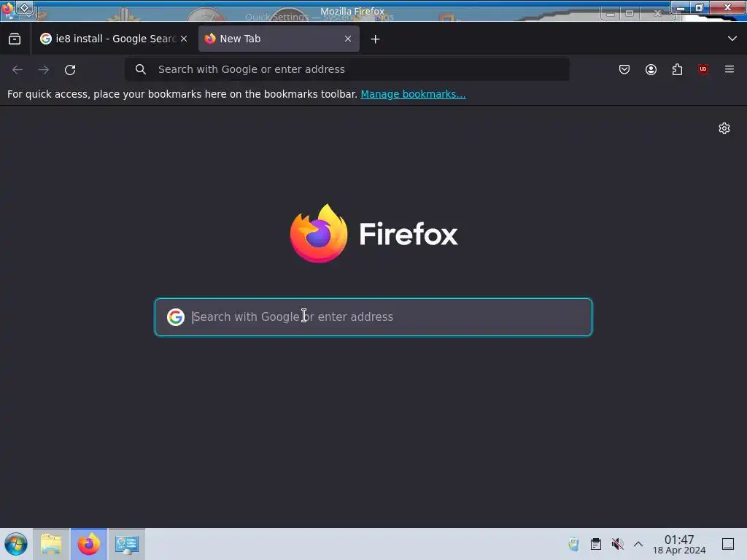Maximize the Mozilla Firefox window
The height and width of the screenshot is (560, 747).
tap(700, 7)
